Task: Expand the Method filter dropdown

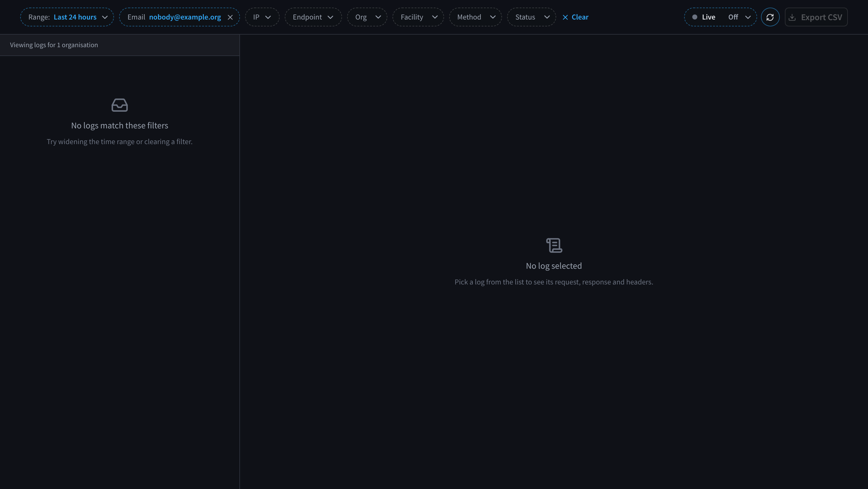Action: [x=475, y=17]
